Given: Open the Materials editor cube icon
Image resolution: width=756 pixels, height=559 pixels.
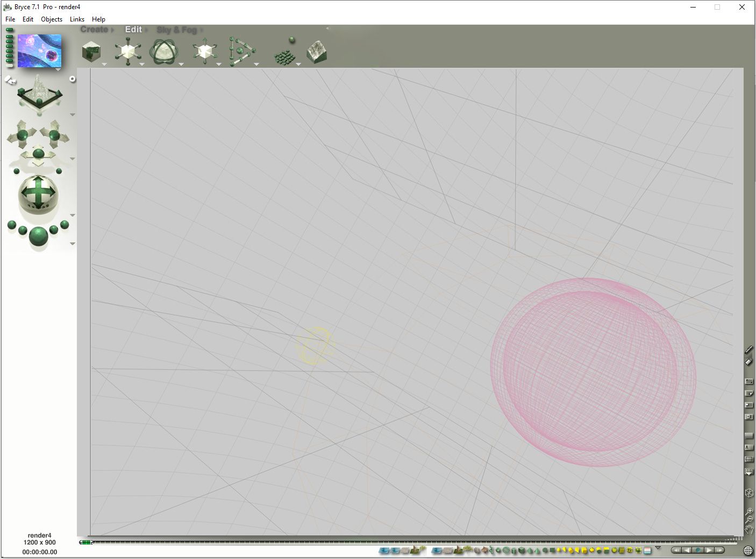Looking at the screenshot, I should point(91,52).
